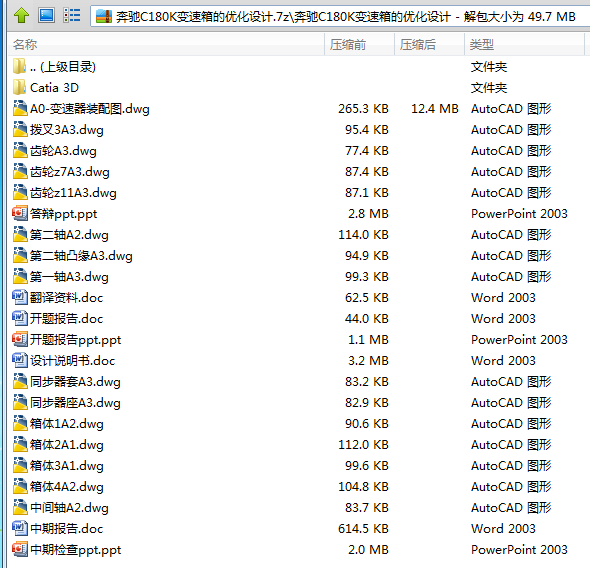This screenshot has width=590, height=568.
Task: Click the file name 开题报告ppt.ppt
Action: click(x=76, y=340)
